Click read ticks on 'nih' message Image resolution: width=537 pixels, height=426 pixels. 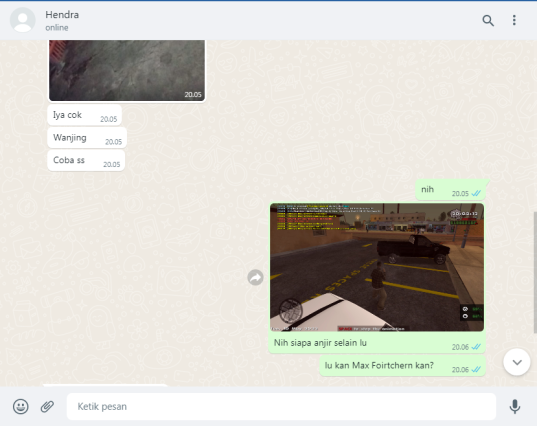pyautogui.click(x=476, y=193)
